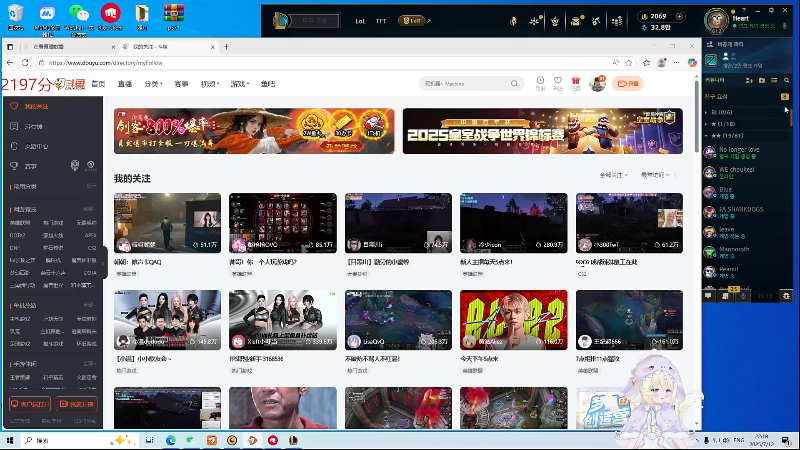Image resolution: width=800 pixels, height=450 pixels.
Task: Click the new folder icon in League social panel
Action: pyautogui.click(x=762, y=81)
